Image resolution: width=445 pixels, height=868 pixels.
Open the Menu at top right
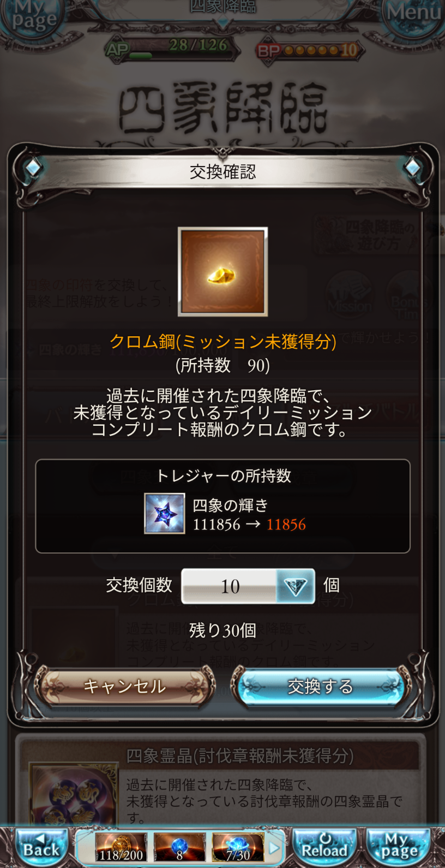[x=413, y=14]
